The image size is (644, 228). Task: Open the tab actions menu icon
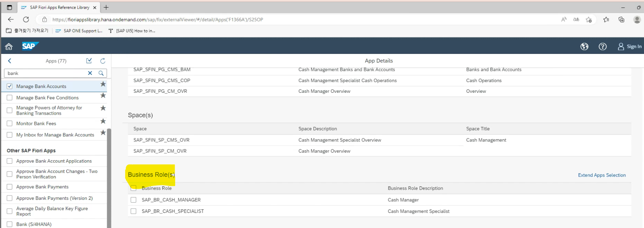(x=9, y=7)
